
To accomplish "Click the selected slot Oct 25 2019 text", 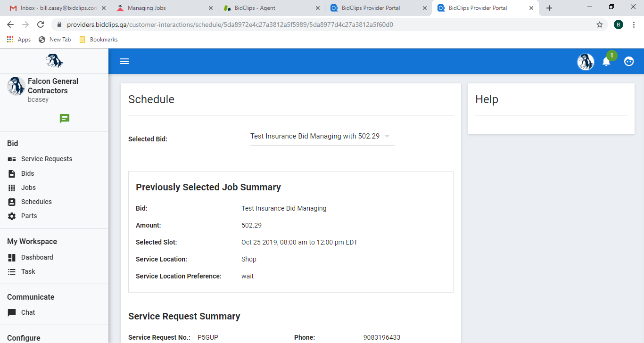I will (299, 242).
